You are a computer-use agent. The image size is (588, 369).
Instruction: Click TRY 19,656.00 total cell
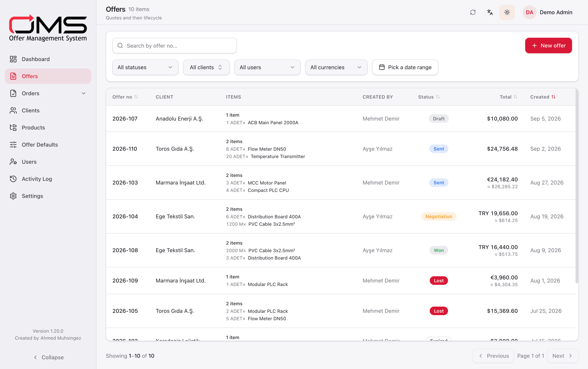pos(498,213)
